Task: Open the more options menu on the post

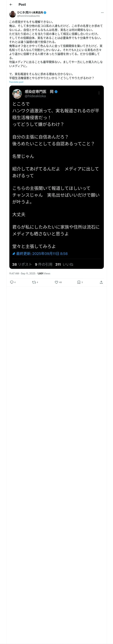Action: [x=102, y=13]
